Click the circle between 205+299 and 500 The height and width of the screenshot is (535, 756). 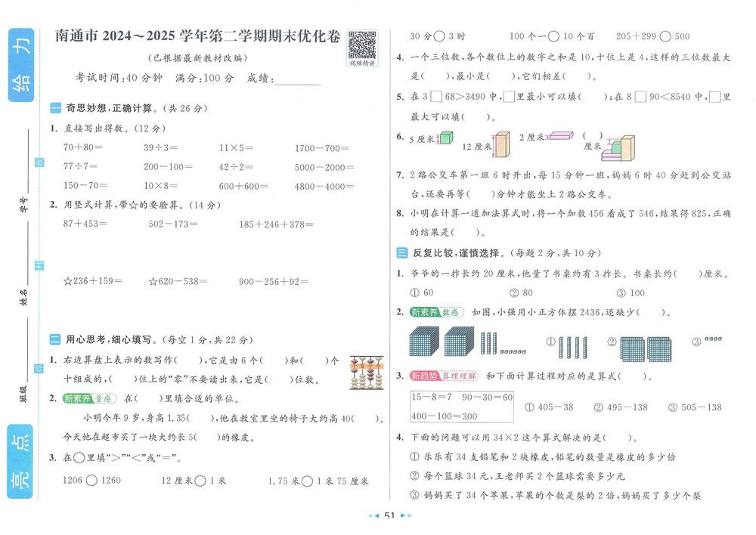point(665,36)
